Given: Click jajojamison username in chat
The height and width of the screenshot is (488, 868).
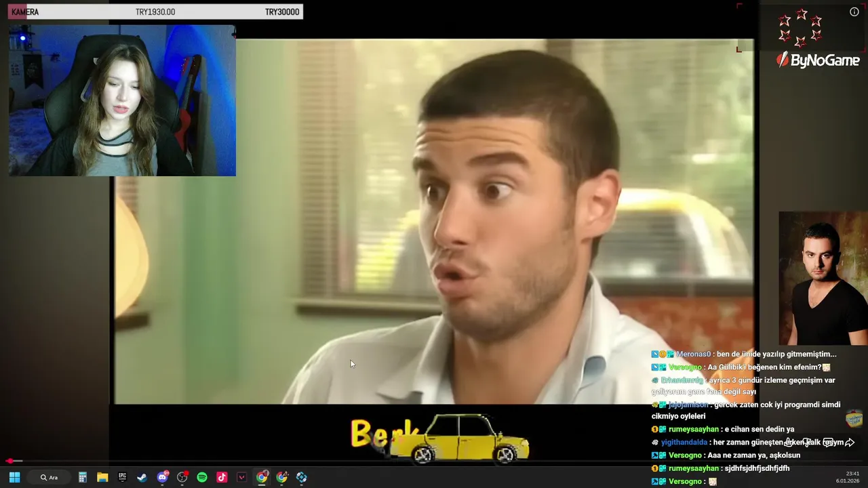Looking at the screenshot, I should pyautogui.click(x=688, y=405).
